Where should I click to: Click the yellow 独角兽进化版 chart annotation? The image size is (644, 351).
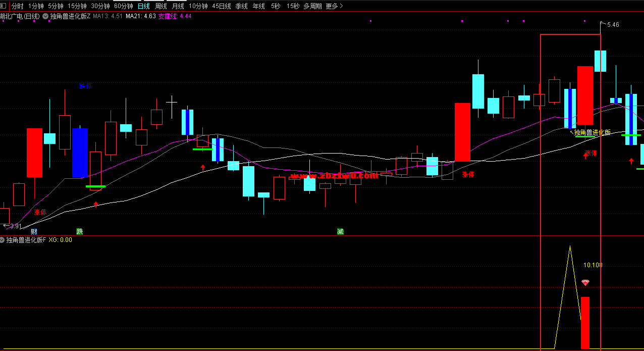click(x=593, y=132)
